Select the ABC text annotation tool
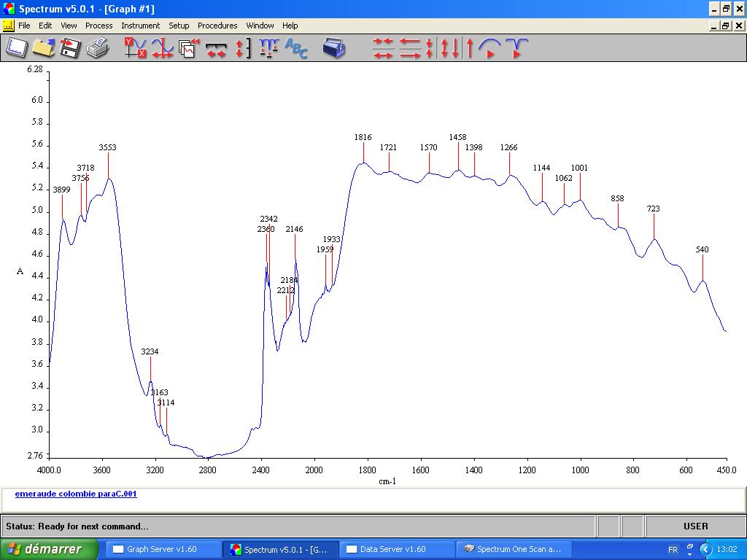 tap(296, 48)
